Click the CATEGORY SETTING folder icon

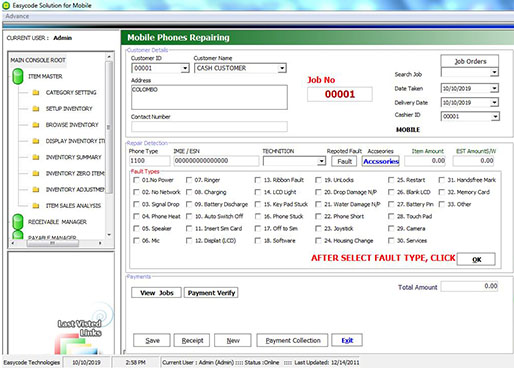(36, 92)
